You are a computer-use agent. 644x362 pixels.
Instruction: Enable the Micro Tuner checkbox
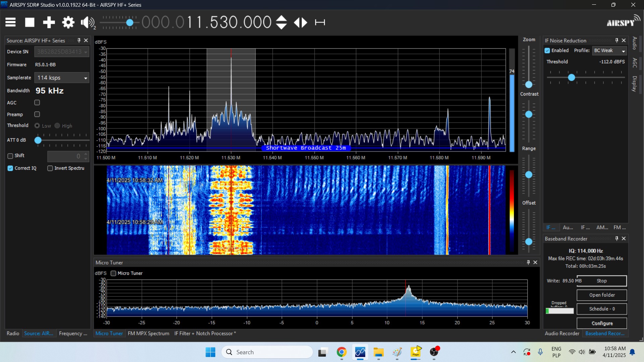tap(114, 273)
